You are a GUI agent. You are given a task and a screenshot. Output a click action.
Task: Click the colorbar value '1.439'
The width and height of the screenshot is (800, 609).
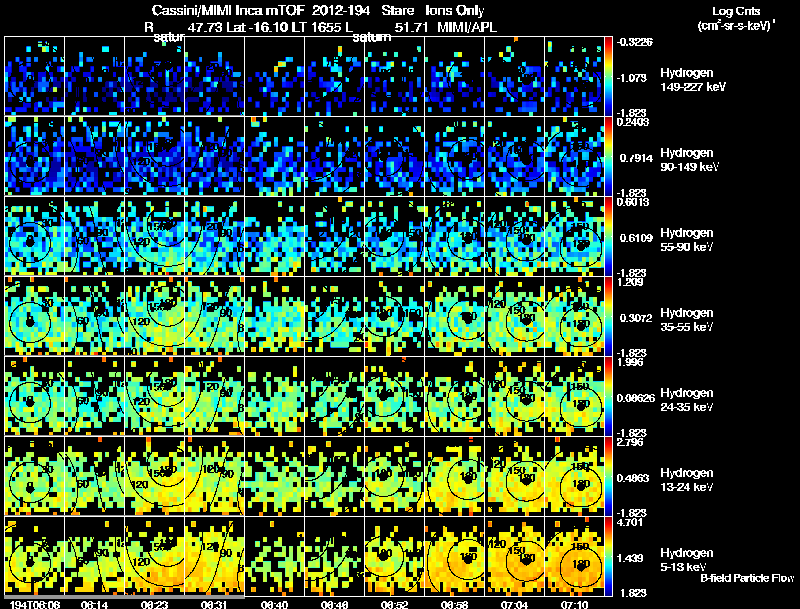pos(630,558)
